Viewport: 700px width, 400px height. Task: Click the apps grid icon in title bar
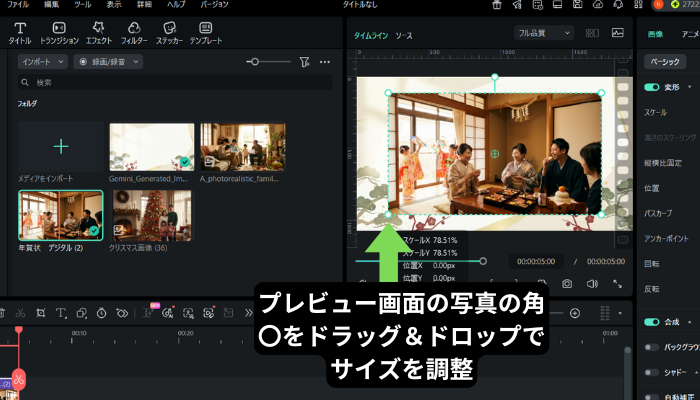[x=638, y=4]
